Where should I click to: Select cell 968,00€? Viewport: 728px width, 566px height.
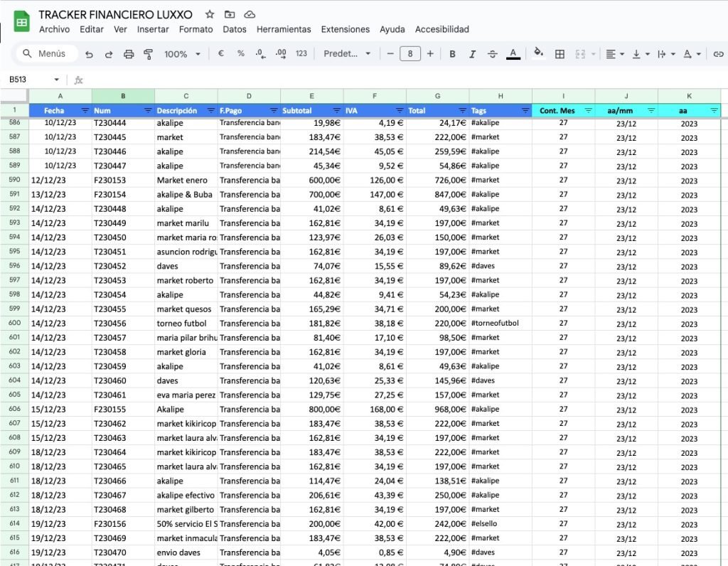pyautogui.click(x=437, y=409)
